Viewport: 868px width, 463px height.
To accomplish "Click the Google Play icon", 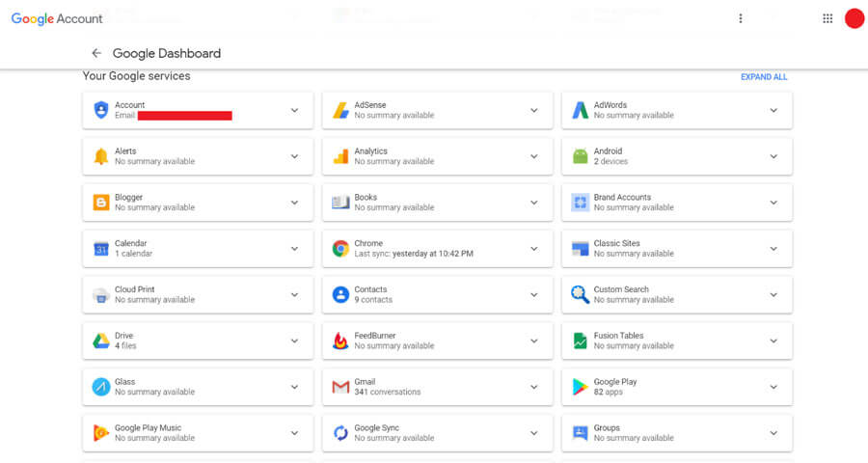I will coord(581,387).
